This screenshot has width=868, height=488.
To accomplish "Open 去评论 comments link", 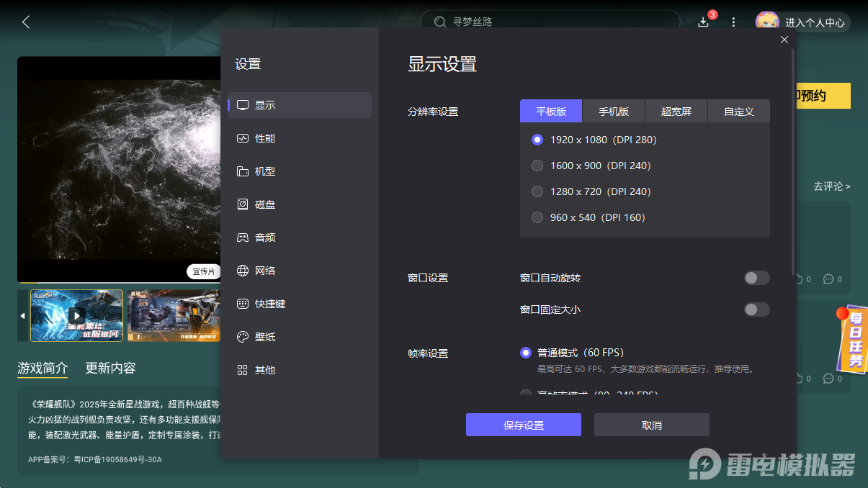I will coord(832,186).
